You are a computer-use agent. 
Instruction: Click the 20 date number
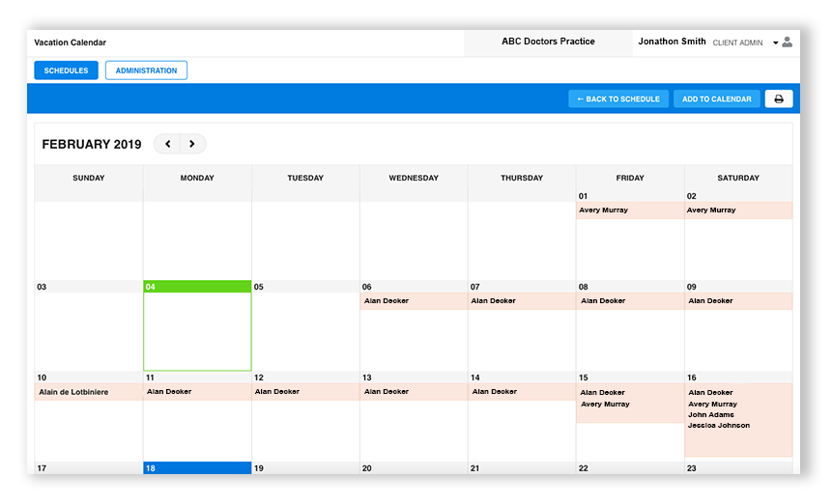point(366,468)
